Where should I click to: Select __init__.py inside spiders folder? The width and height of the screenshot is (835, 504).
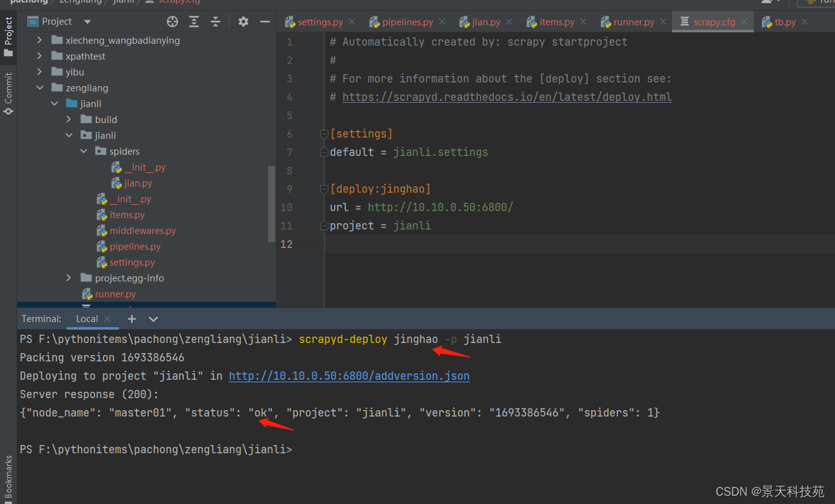click(x=145, y=167)
